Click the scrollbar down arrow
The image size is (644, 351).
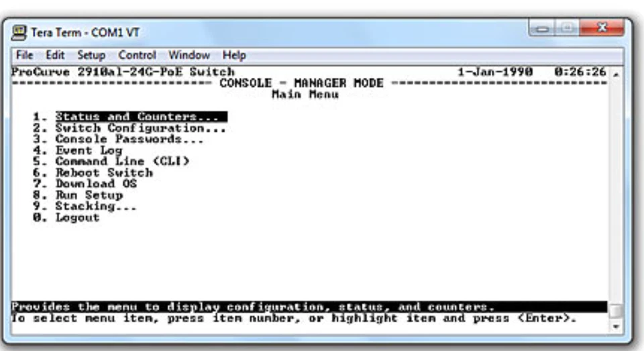[616, 326]
